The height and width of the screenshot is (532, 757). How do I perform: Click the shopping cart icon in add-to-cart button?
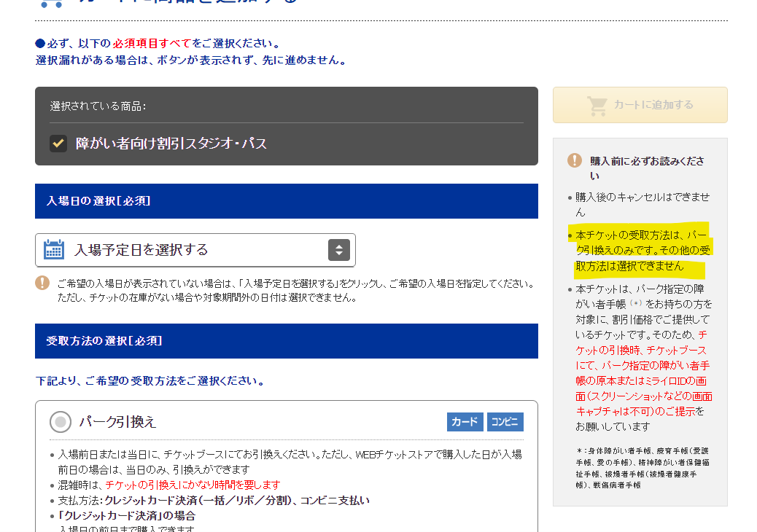pos(597,105)
